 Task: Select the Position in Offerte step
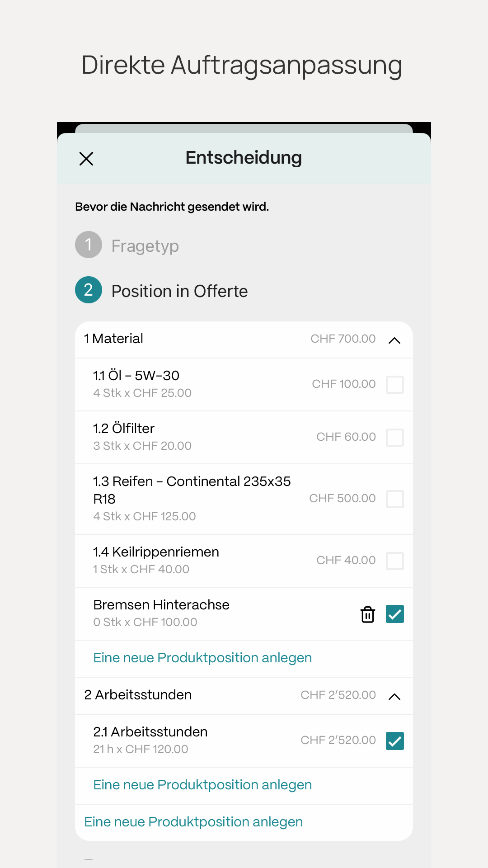tap(179, 291)
